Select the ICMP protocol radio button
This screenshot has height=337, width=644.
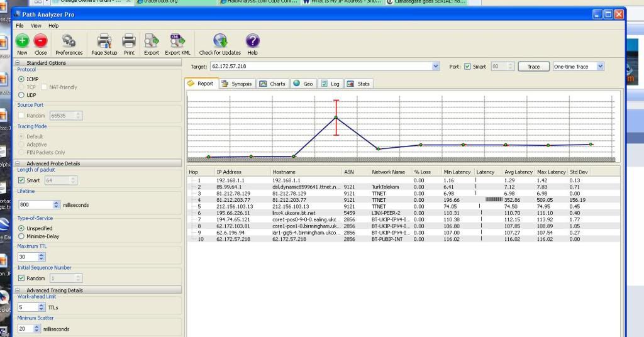click(x=21, y=79)
